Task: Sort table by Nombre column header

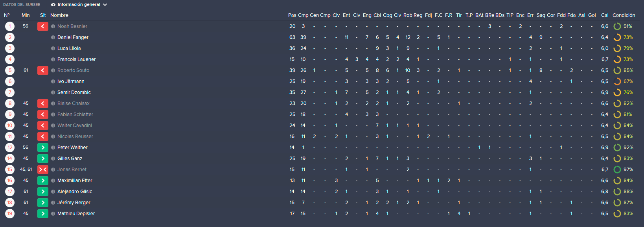Action: (x=59, y=15)
